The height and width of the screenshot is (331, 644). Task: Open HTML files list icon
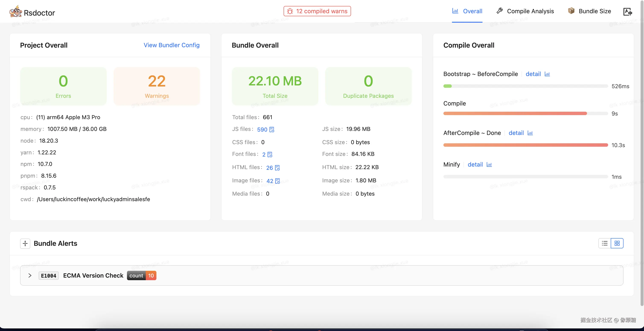click(277, 168)
